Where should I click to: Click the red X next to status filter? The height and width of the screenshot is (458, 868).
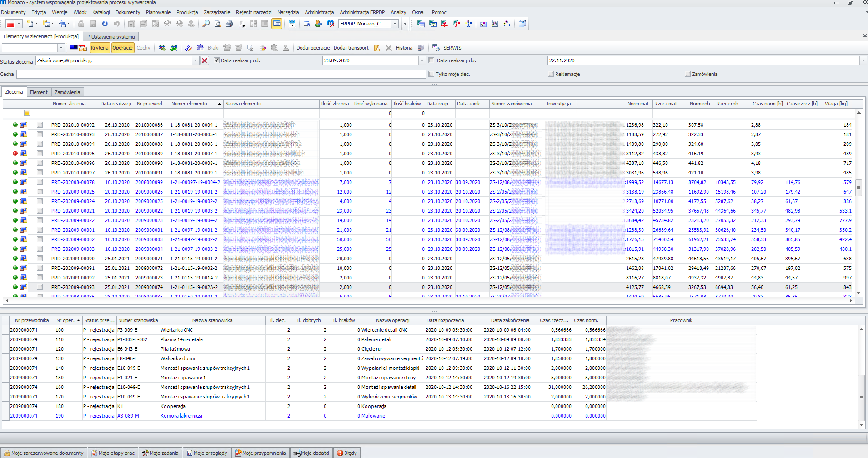tap(205, 60)
